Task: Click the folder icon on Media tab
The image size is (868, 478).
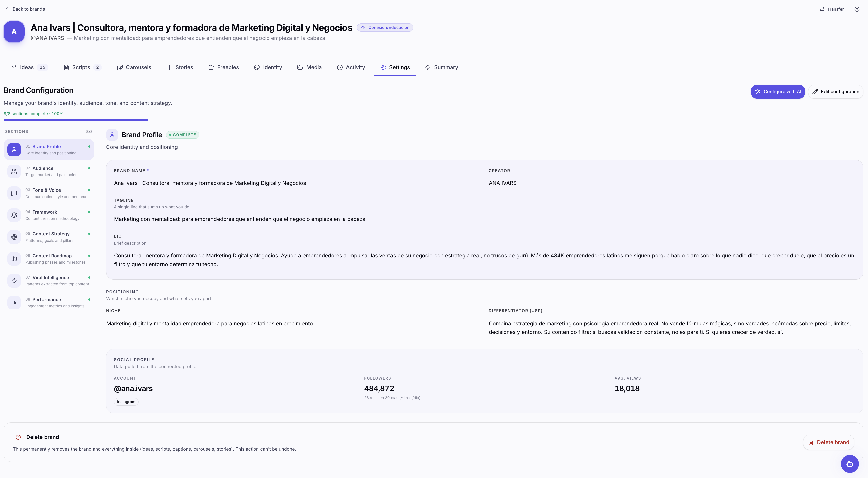Action: 300,67
